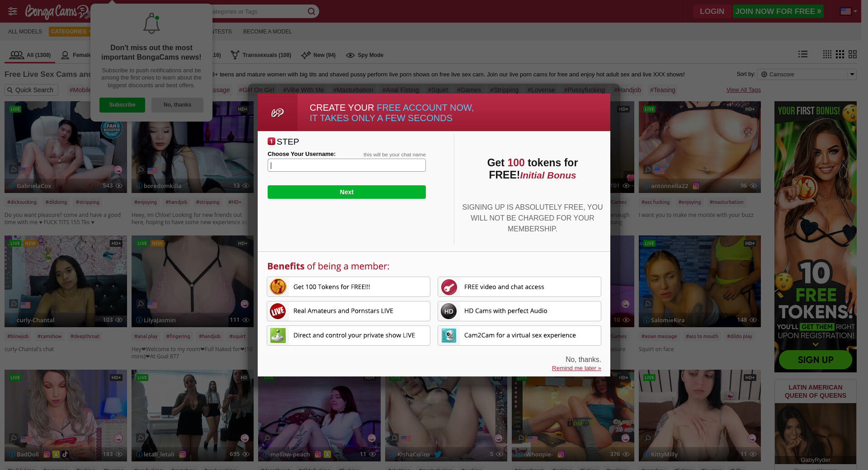The height and width of the screenshot is (470, 868).
Task: Click Join Now For Free button
Action: coord(778,11)
